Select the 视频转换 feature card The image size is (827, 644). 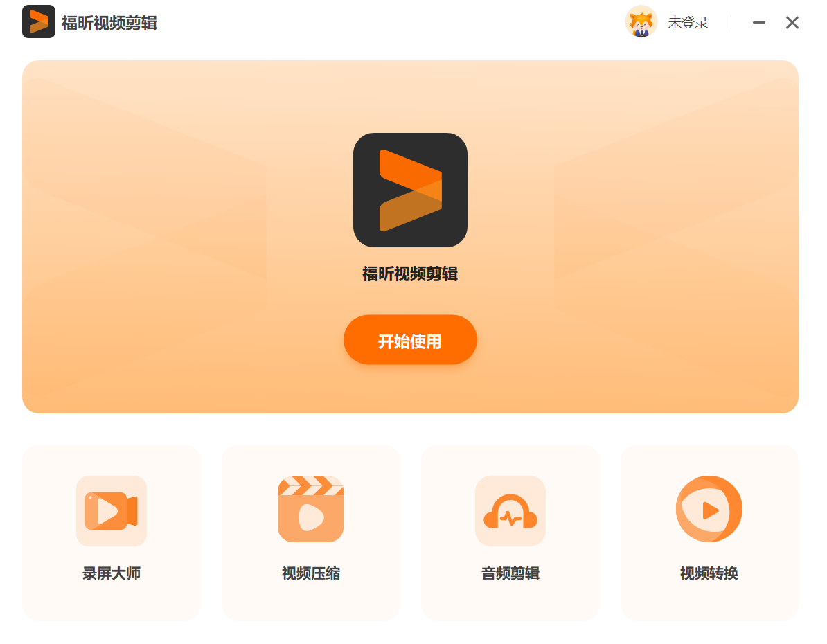tap(709, 533)
